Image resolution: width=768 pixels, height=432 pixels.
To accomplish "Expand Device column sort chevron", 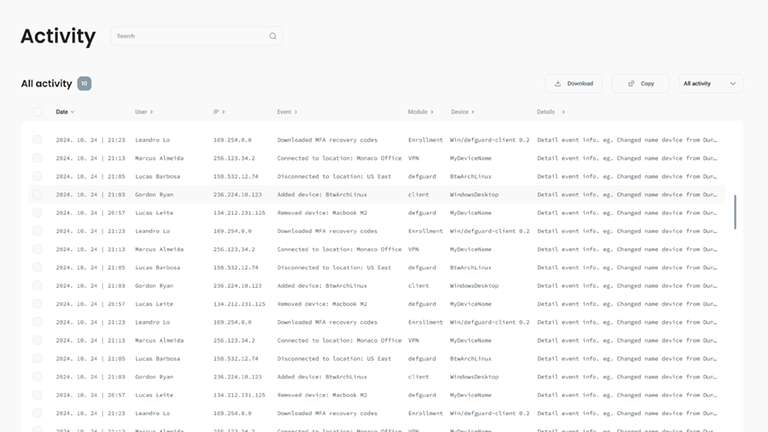I will [x=473, y=112].
